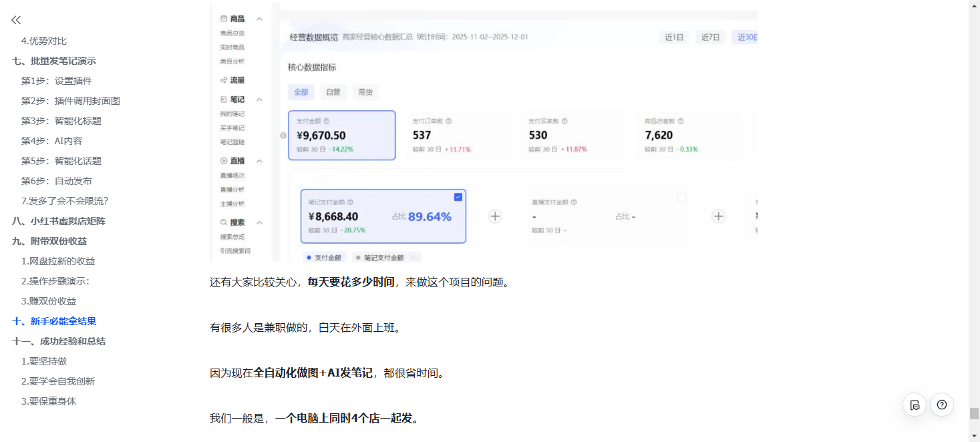Select the 支付金额 ¥9,670.50 metric card

(341, 136)
